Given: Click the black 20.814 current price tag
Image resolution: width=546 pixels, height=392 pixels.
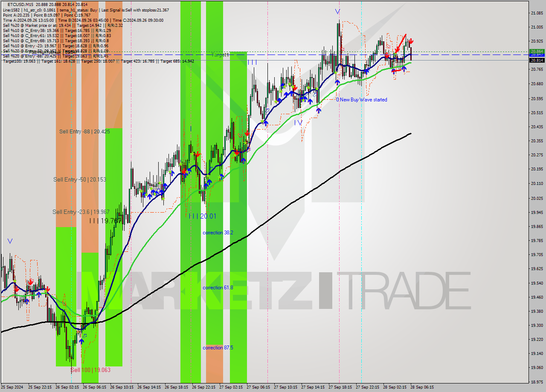Looking at the screenshot, I should point(537,60).
